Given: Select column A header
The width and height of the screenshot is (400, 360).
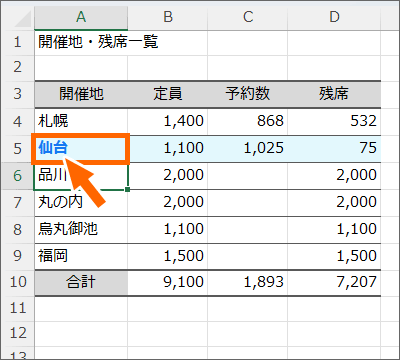Looking at the screenshot, I should 81,17.
